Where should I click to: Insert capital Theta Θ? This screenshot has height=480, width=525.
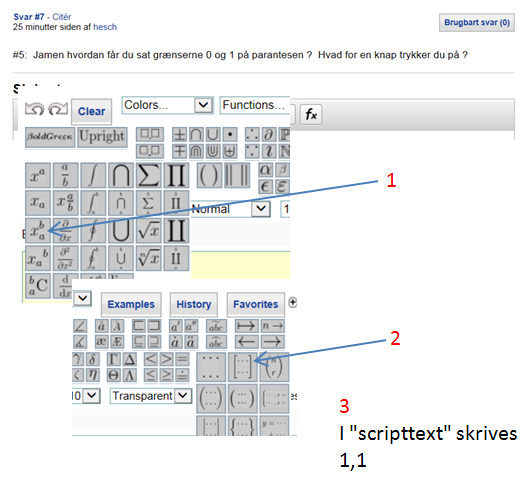114,375
